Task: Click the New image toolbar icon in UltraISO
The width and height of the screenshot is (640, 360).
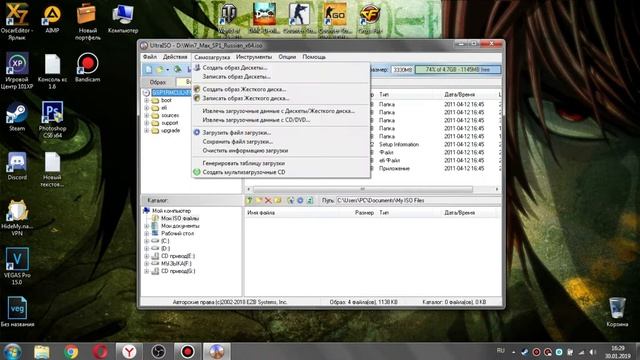Action: [149, 69]
